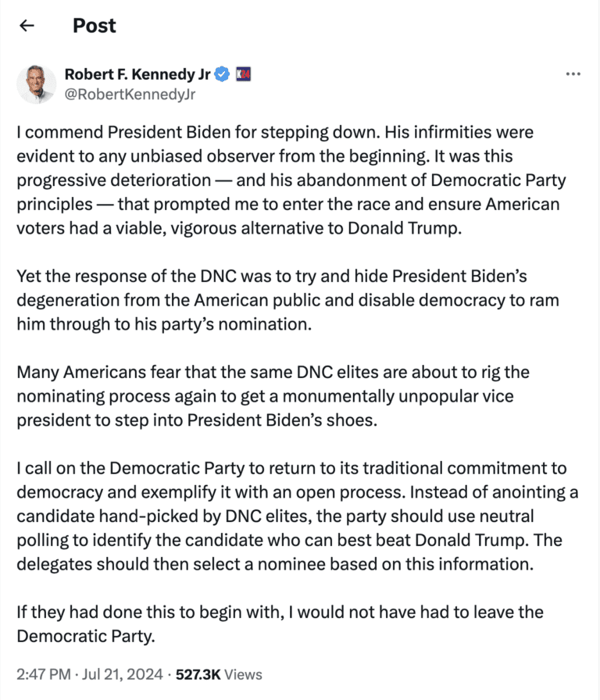Click the Post page heading
600x700 pixels.
point(94,26)
